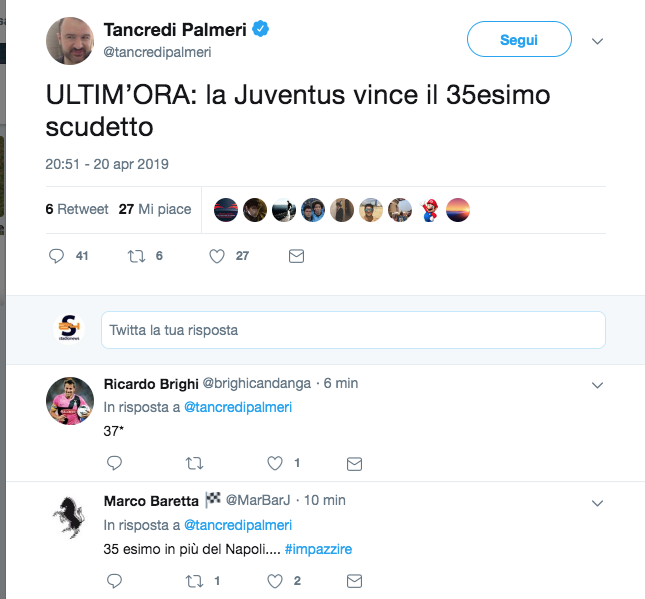Reply to Tancredi Palmeri's main tweet
This screenshot has width=645, height=599.
point(57,256)
